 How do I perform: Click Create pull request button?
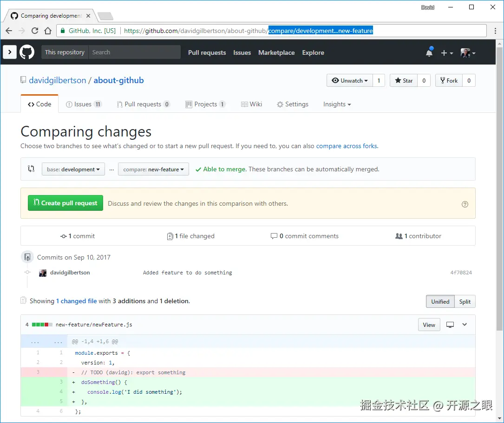coord(65,203)
